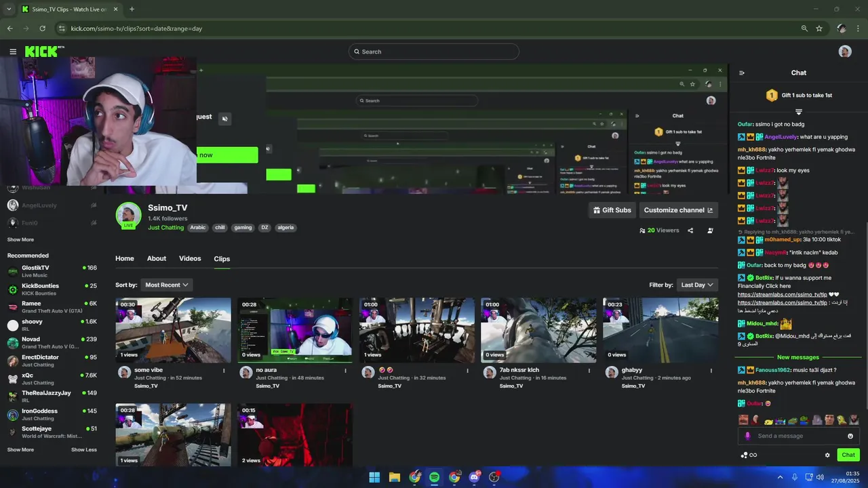Image resolution: width=868 pixels, height=488 pixels.
Task: Open options menu for "ghabyy" clip
Action: point(711,371)
